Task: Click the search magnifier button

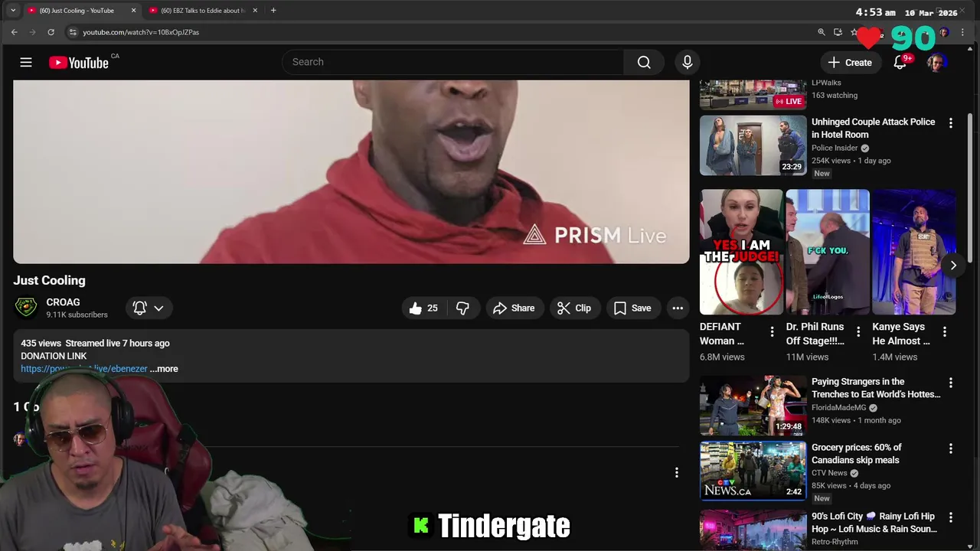Action: click(644, 62)
